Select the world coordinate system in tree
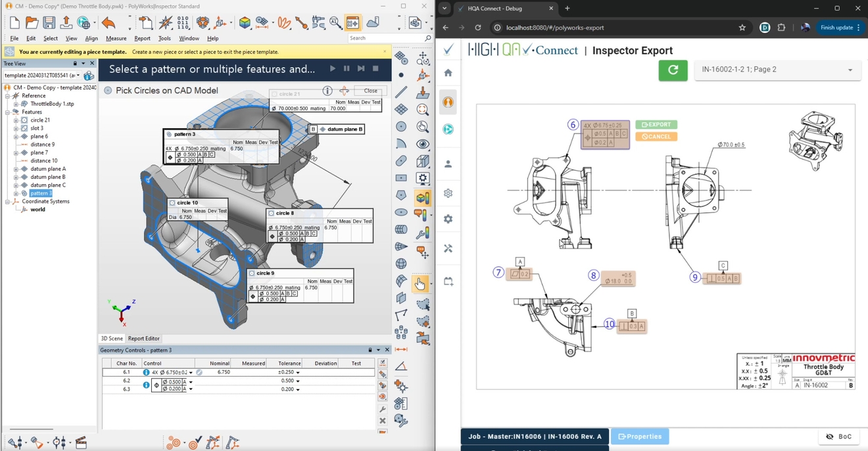The height and width of the screenshot is (451, 868). coord(37,210)
